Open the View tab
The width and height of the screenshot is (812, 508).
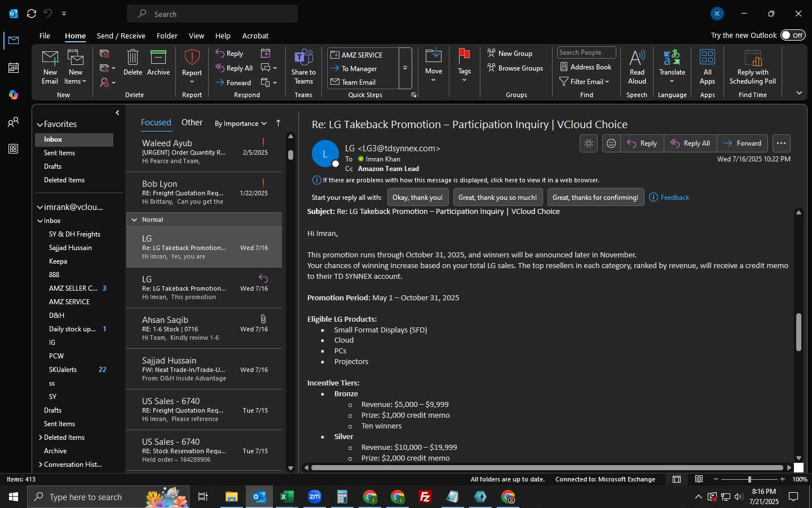(x=196, y=36)
